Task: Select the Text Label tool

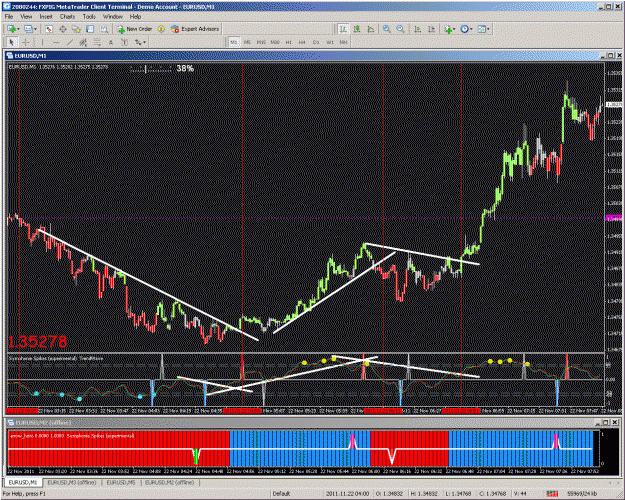Action: pos(124,42)
